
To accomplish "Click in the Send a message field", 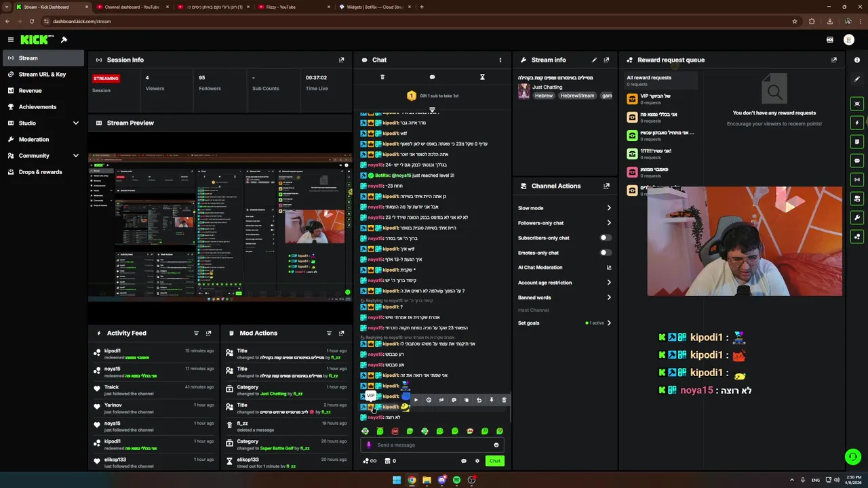I will coord(433,445).
